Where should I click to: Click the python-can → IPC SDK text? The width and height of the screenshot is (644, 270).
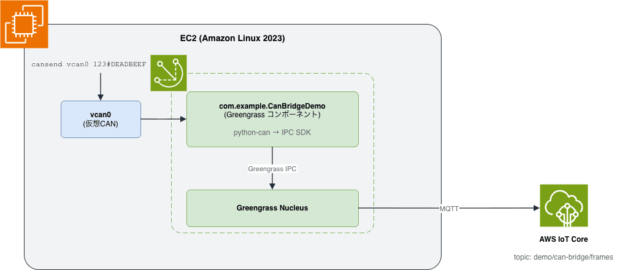pyautogui.click(x=272, y=133)
